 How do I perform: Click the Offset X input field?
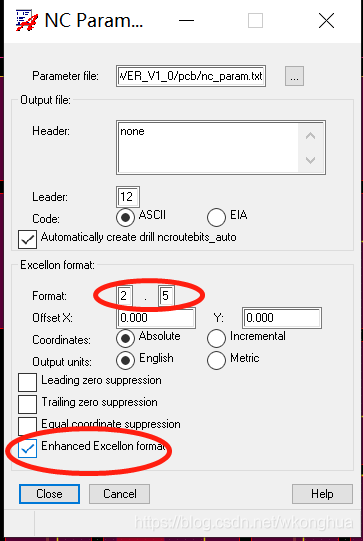[x=156, y=317]
